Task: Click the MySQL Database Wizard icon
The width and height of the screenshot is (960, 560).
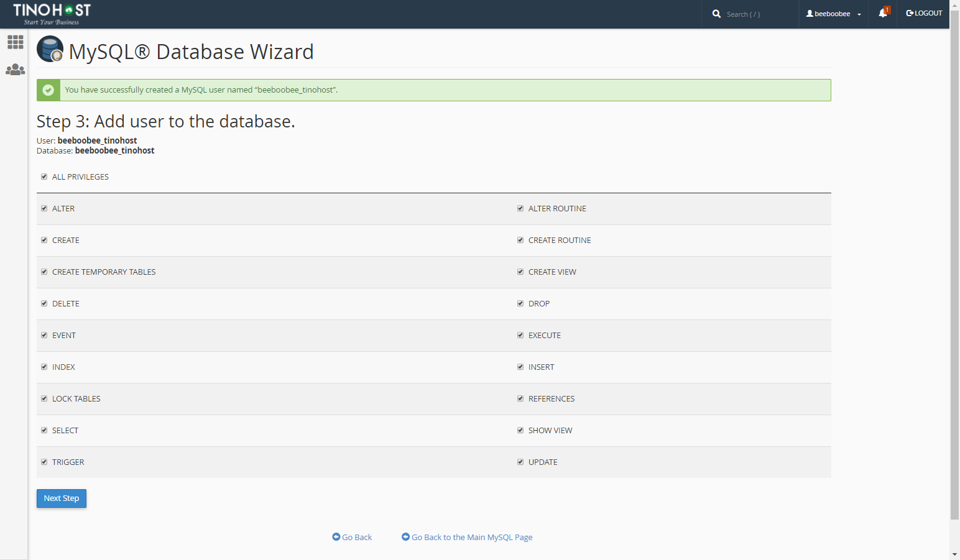Action: pyautogui.click(x=50, y=49)
